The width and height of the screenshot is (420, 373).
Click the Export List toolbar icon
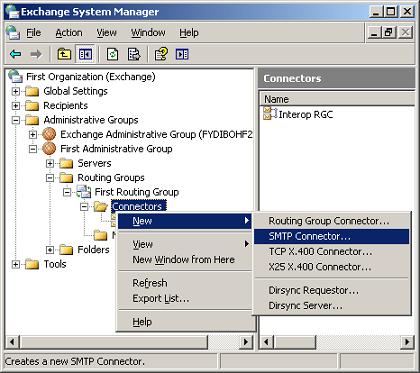coord(134,54)
